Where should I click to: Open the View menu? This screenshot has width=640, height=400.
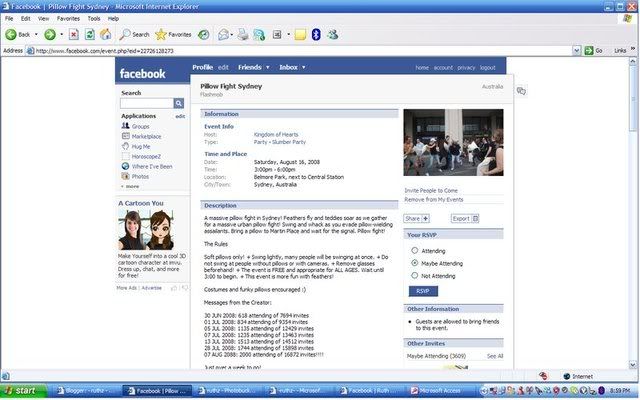click(43, 19)
